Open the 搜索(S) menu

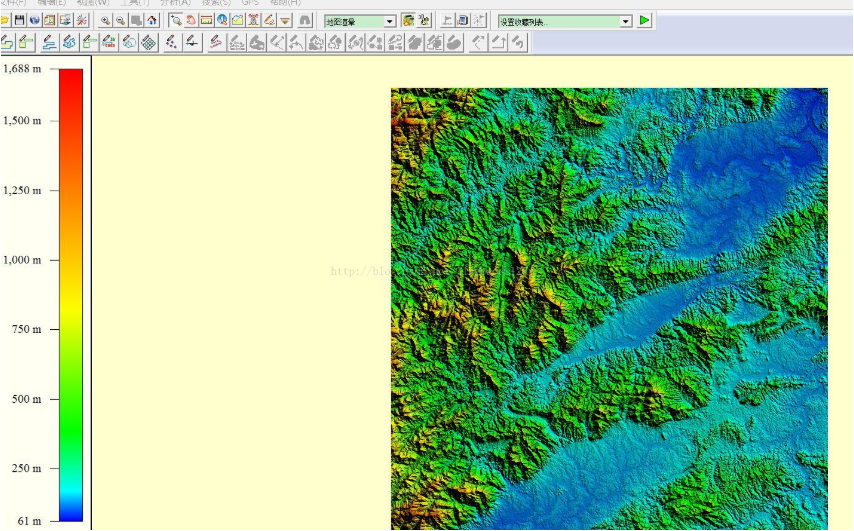216,3
